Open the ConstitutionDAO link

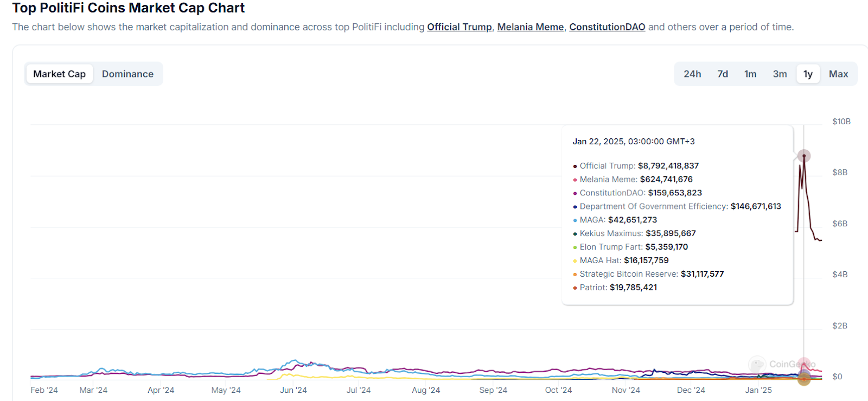[607, 27]
